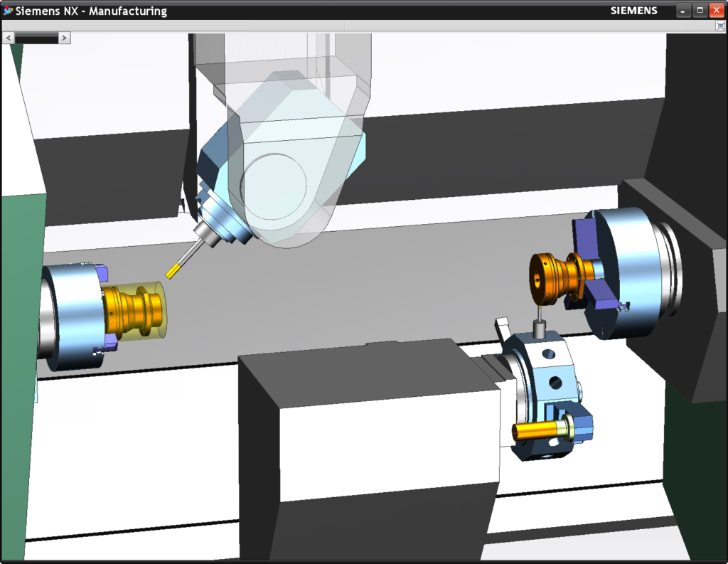The width and height of the screenshot is (728, 564).
Task: Minimize the Siemens NX window
Action: (683, 10)
